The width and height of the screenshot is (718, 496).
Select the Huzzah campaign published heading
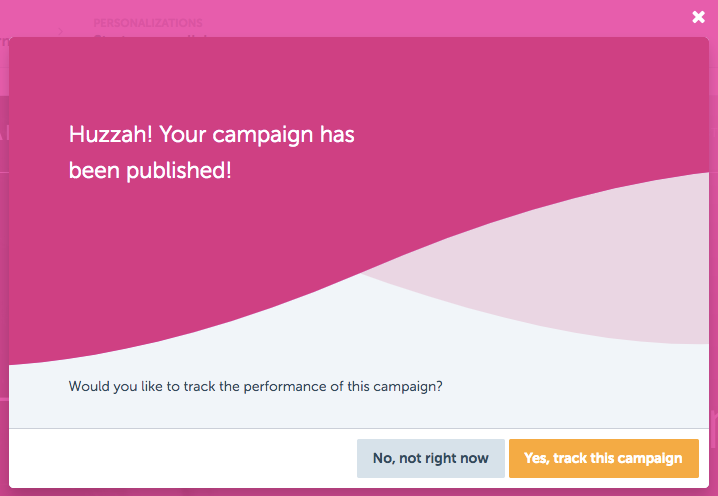[x=212, y=153]
